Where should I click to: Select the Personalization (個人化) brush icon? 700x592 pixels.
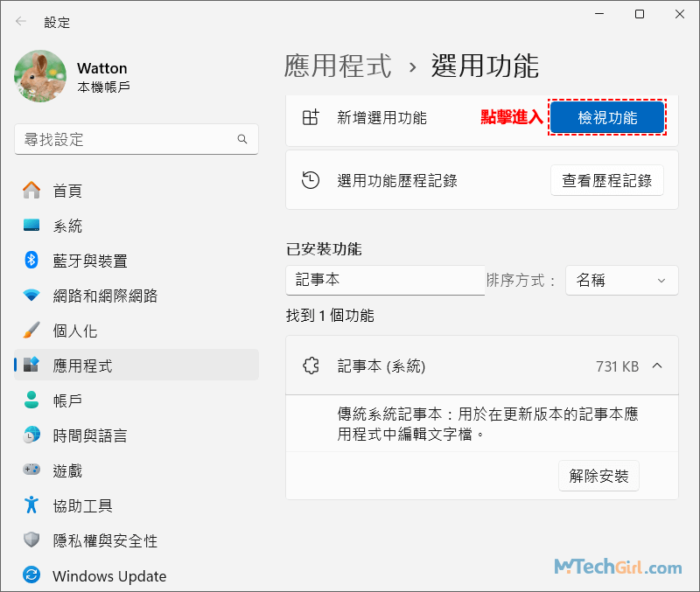click(x=31, y=331)
